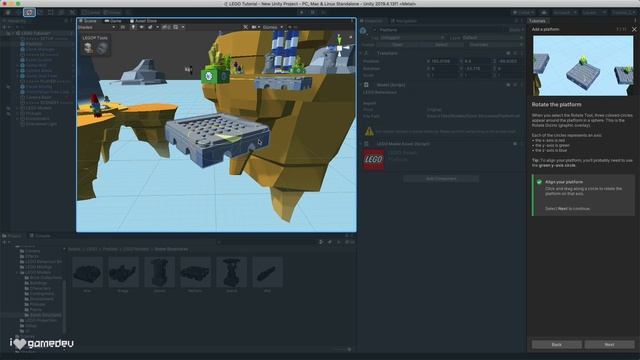Switch to the Navigation tab

404,20
